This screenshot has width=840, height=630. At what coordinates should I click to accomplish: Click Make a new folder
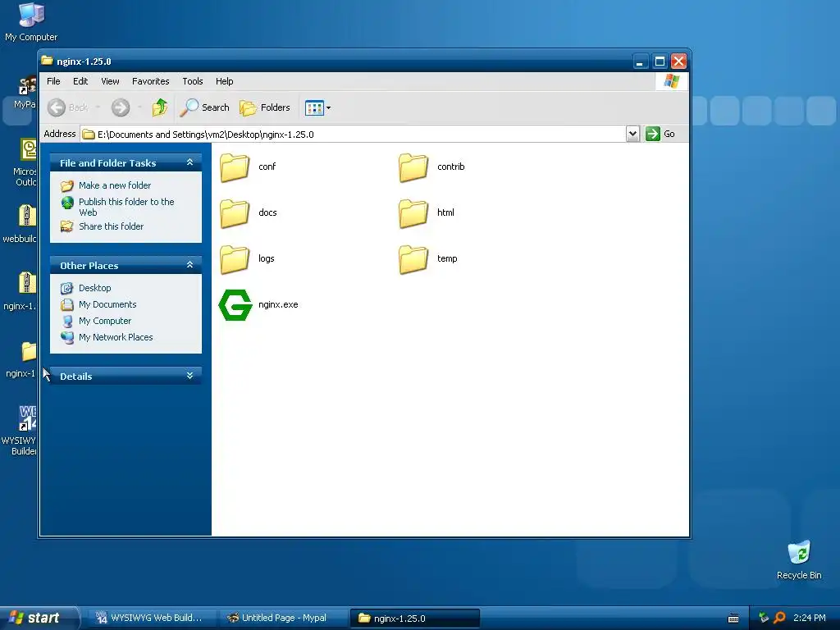pos(115,185)
